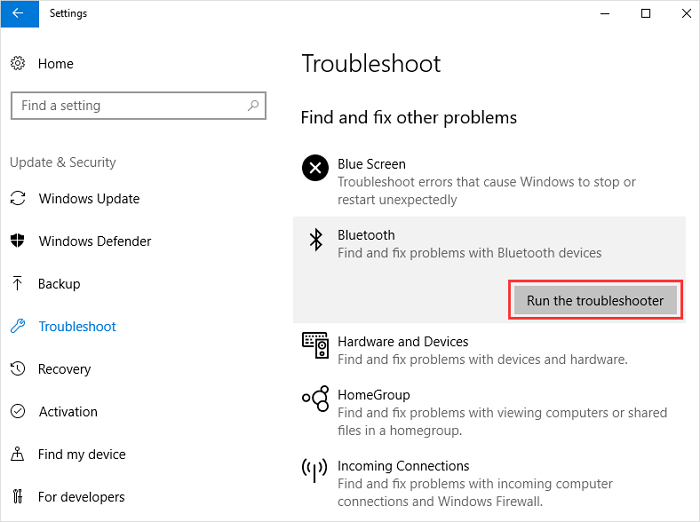Click the Windows Defender shield icon

(18, 241)
